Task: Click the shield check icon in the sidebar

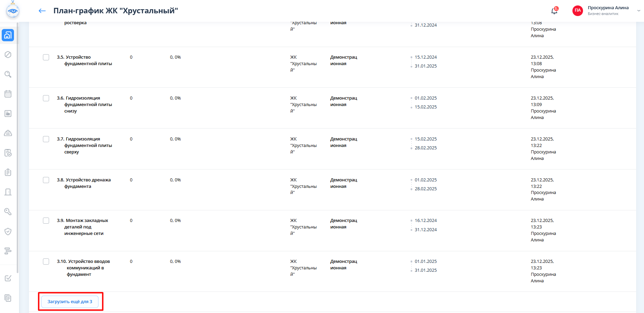Action: click(x=8, y=232)
